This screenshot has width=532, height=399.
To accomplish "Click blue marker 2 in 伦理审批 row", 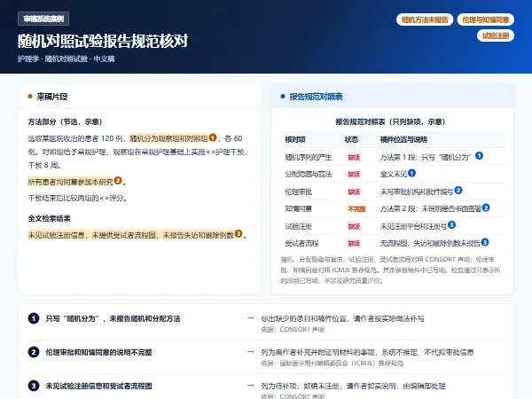I will 458,191.
